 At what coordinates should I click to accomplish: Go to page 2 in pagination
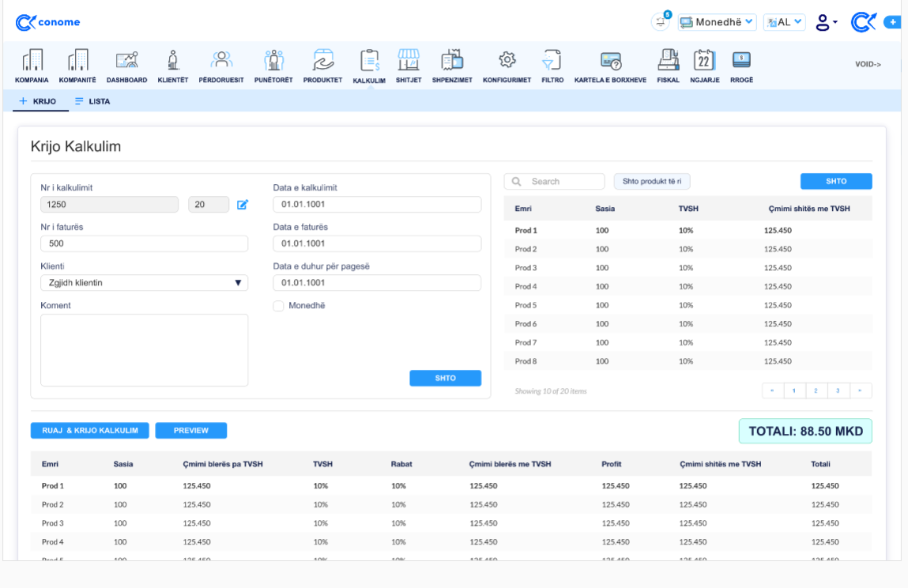[x=816, y=390]
